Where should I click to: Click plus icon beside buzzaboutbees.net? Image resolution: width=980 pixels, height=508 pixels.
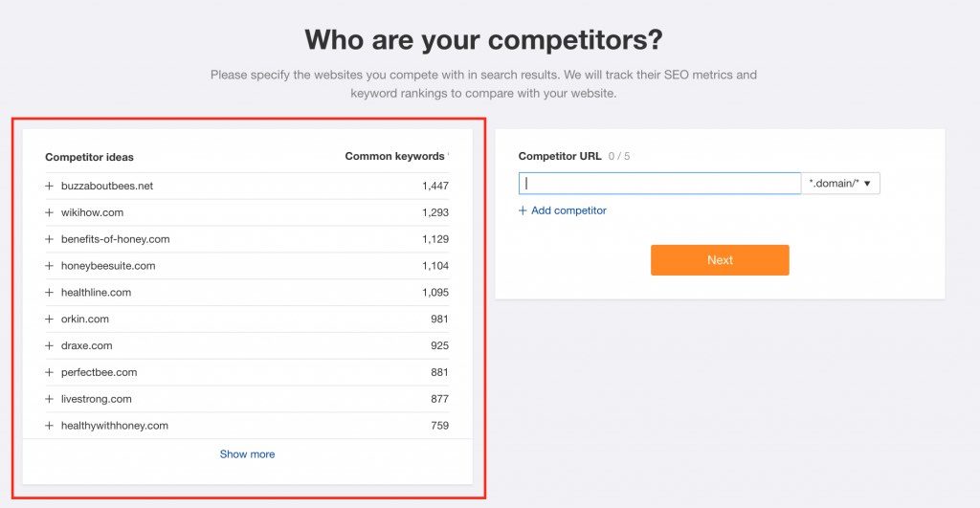click(x=49, y=186)
